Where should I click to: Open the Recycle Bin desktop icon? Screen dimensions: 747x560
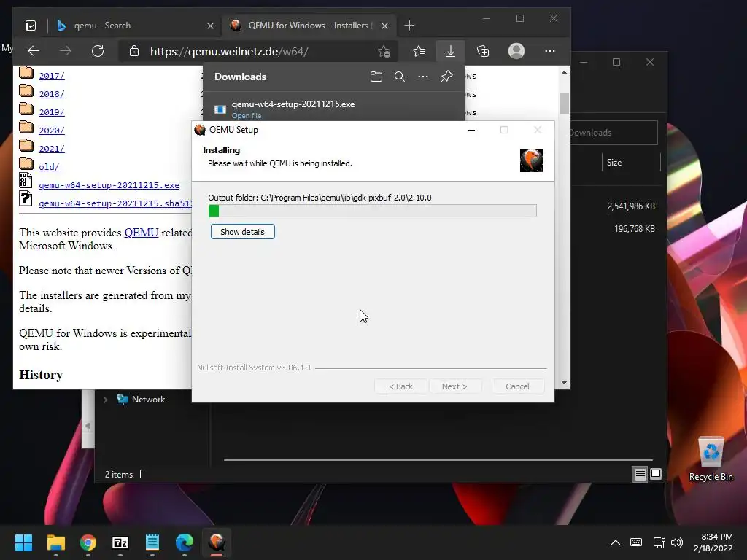click(x=711, y=459)
